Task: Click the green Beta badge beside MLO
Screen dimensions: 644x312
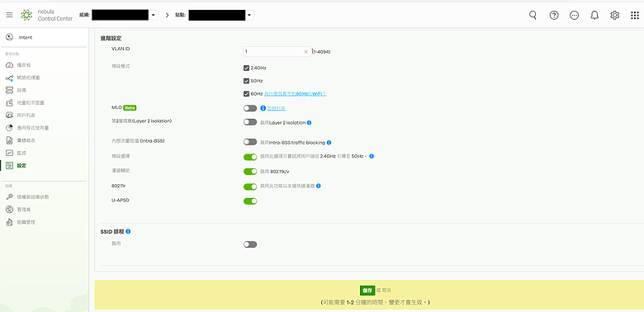Action: tap(130, 108)
